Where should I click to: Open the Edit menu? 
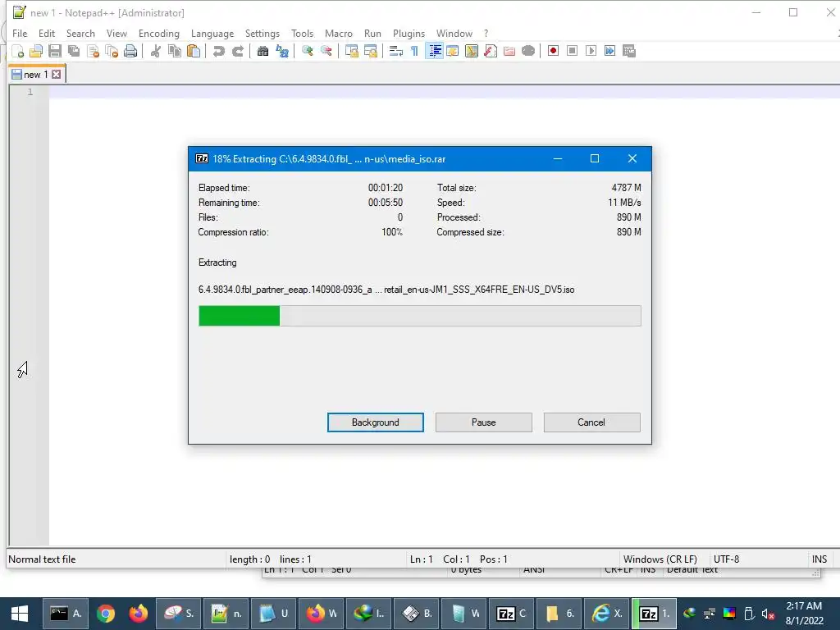pyautogui.click(x=47, y=33)
